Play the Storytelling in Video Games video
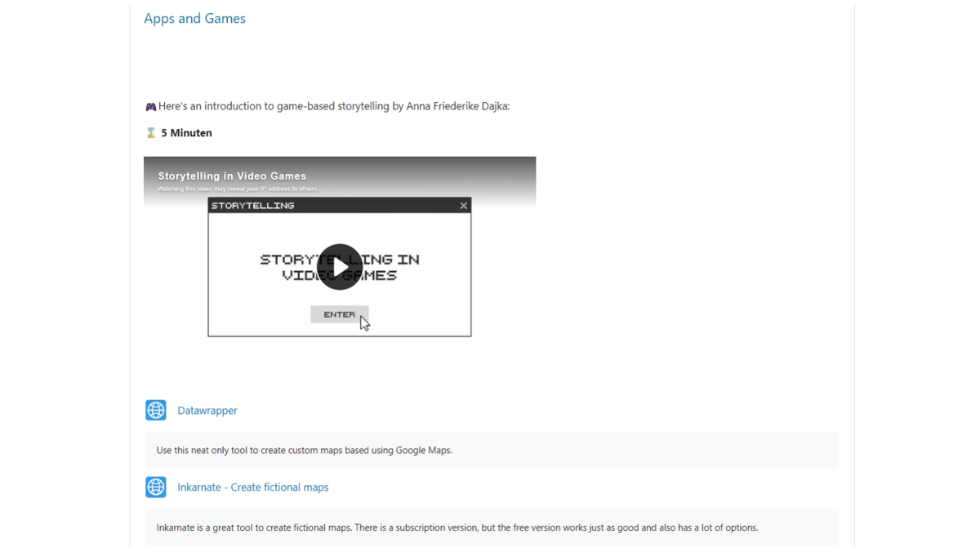980x552 pixels. point(339,267)
